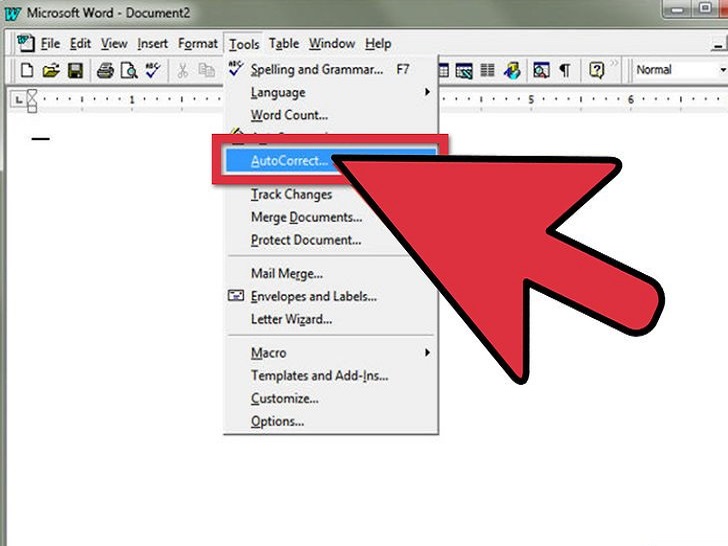Click the ruler tab-stop selector

19,99
